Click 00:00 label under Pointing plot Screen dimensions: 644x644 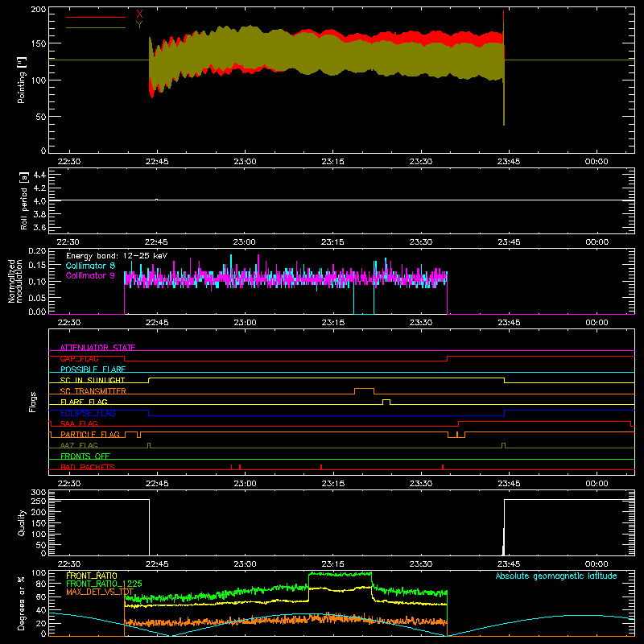click(597, 162)
